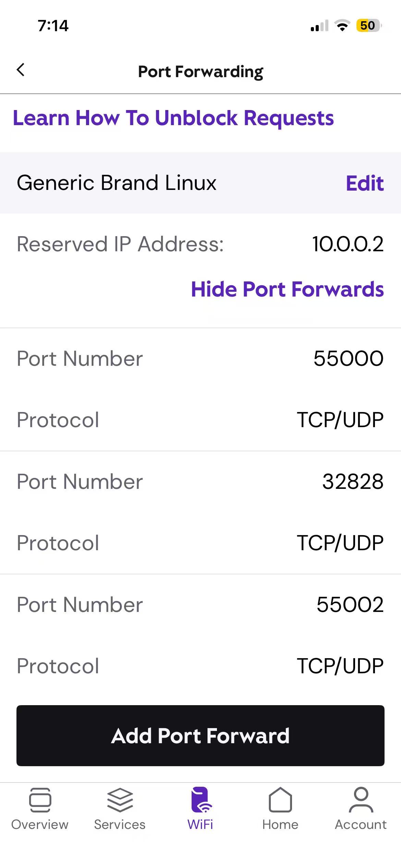
Task: Tap the battery level indicator
Action: (x=368, y=26)
